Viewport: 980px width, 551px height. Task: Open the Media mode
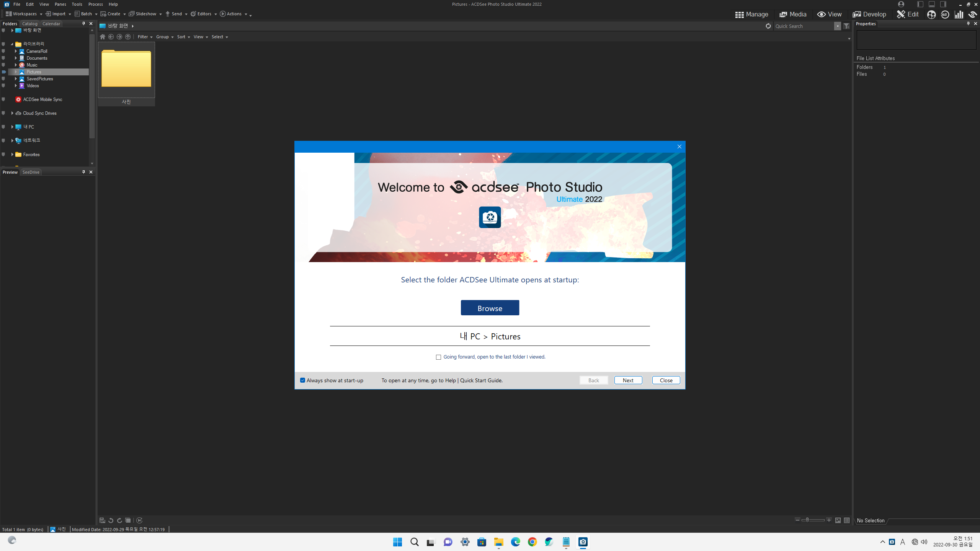pos(793,14)
